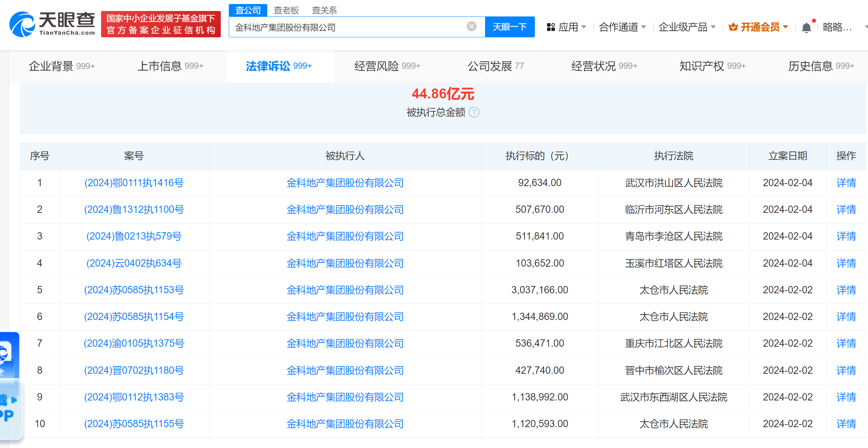Open the 上市信息 tab
The image size is (868, 448).
pos(170,66)
